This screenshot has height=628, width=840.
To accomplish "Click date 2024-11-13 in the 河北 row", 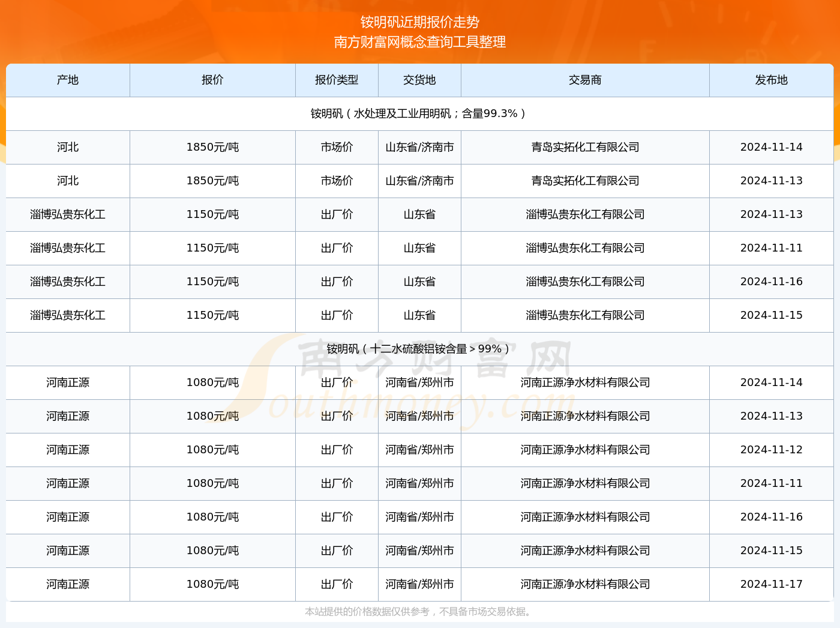I will (772, 181).
